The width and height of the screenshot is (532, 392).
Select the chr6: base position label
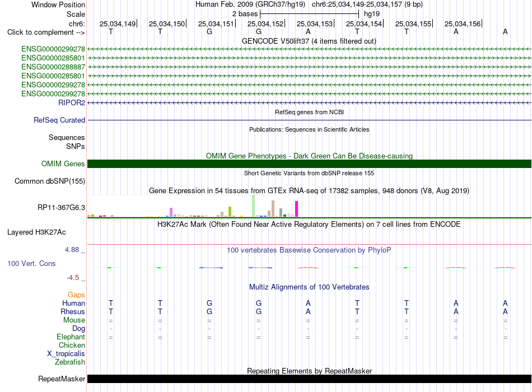(x=77, y=24)
